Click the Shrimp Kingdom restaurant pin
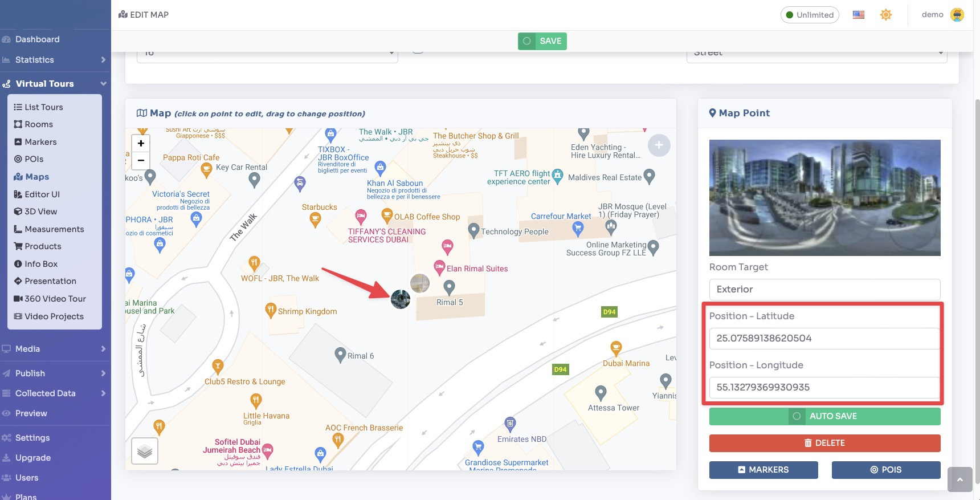The width and height of the screenshot is (980, 500). (x=271, y=311)
